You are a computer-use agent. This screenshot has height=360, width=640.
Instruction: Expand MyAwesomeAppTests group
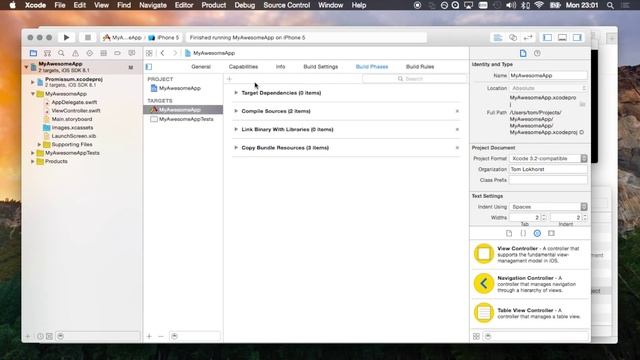33,153
